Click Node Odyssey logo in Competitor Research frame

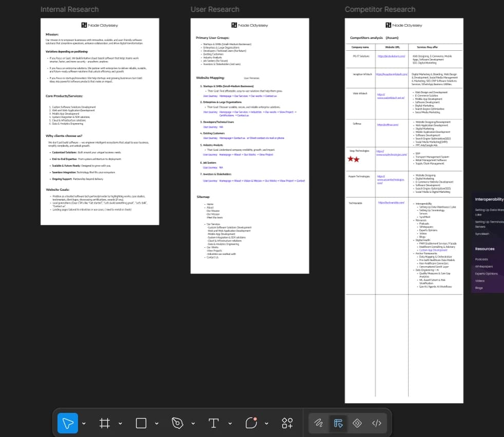coord(404,25)
